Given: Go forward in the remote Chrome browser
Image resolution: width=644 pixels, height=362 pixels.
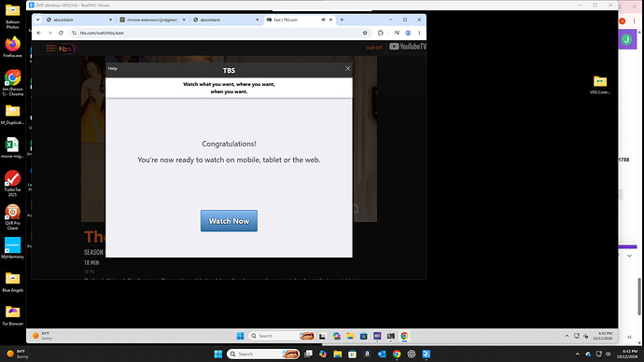Looking at the screenshot, I should (x=49, y=33).
